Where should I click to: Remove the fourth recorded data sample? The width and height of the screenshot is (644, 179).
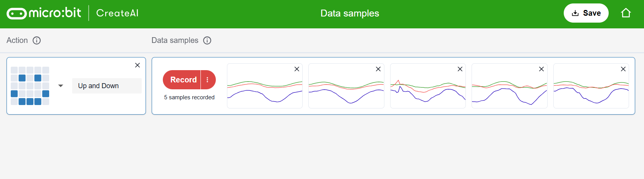pyautogui.click(x=541, y=69)
